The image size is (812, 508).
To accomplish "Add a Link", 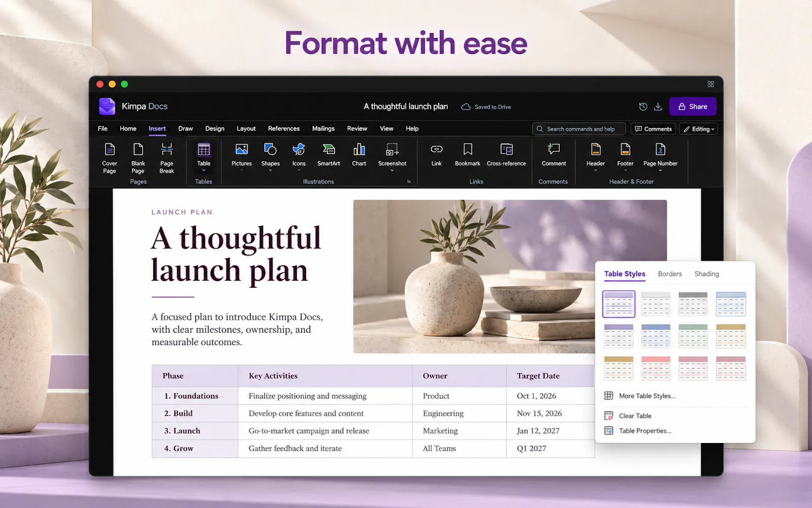I will [436, 155].
